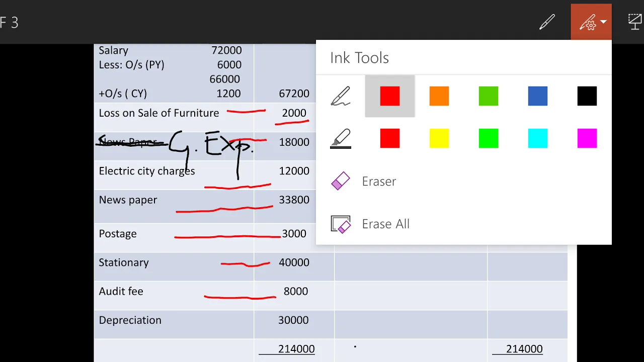The width and height of the screenshot is (644, 362).
Task: Click the Erase All icon
Action: point(341,224)
